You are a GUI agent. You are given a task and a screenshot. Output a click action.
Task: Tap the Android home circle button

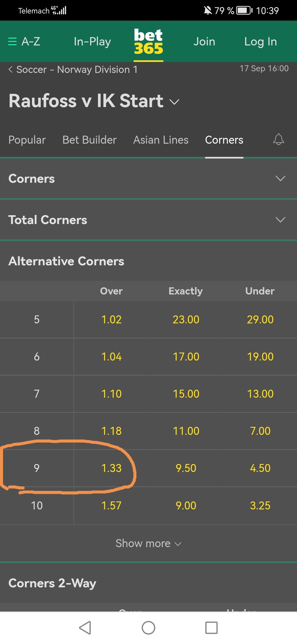point(148,628)
